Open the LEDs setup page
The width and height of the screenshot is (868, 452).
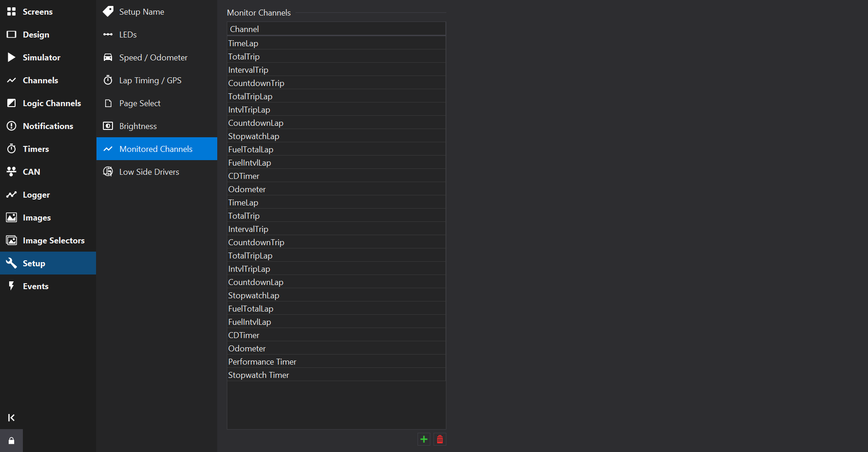(128, 34)
